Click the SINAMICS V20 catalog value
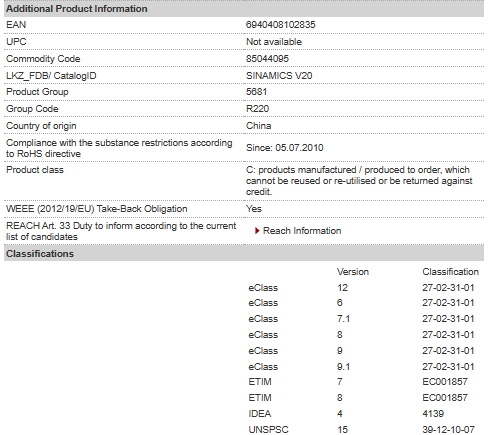493x435 pixels. pos(279,76)
